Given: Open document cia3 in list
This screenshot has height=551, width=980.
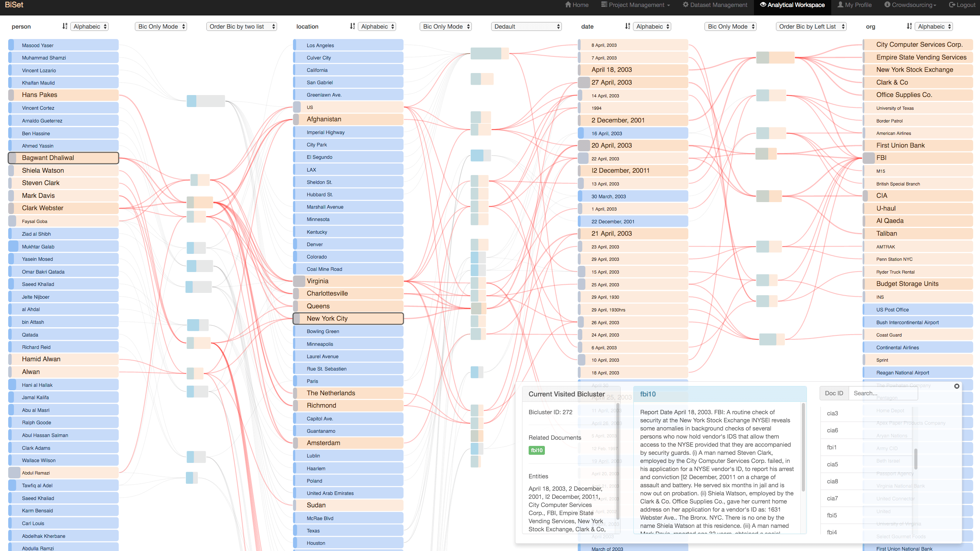Looking at the screenshot, I should tap(866, 413).
